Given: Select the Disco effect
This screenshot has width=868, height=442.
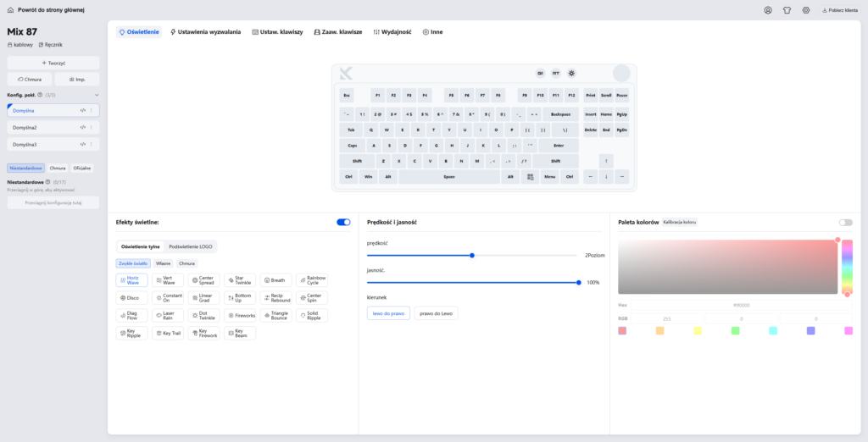Looking at the screenshot, I should click(131, 297).
